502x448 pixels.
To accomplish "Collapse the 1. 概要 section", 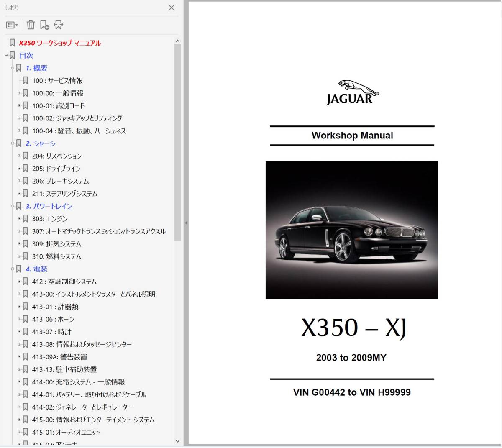I will coord(13,68).
